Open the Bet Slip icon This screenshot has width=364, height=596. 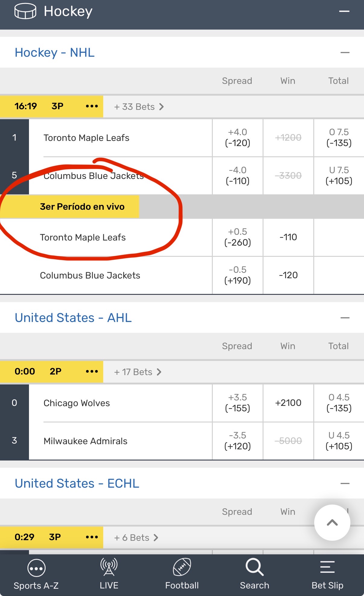327,568
